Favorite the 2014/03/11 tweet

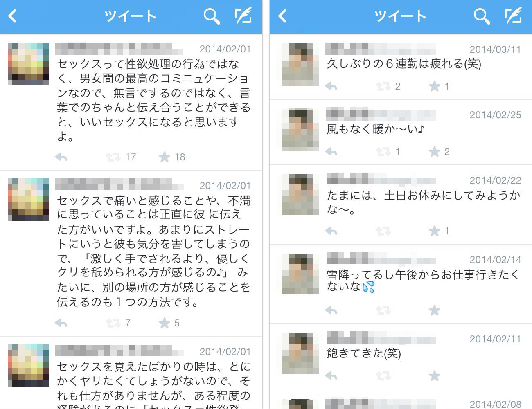point(435,86)
